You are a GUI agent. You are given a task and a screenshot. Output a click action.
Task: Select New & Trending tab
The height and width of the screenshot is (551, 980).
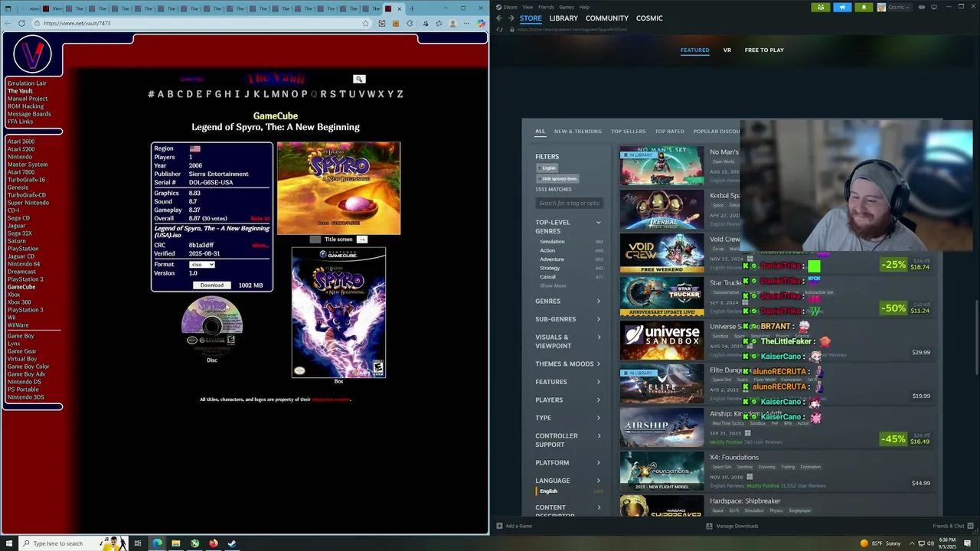tap(577, 132)
